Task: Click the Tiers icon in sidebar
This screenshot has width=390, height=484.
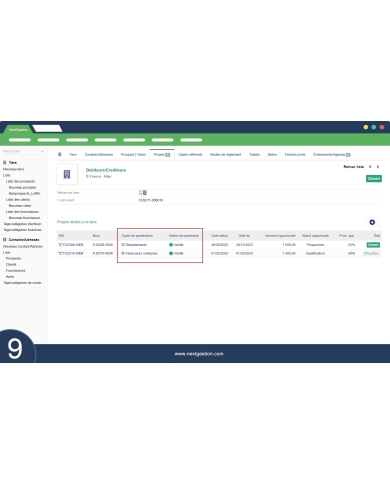Action: click(x=5, y=163)
